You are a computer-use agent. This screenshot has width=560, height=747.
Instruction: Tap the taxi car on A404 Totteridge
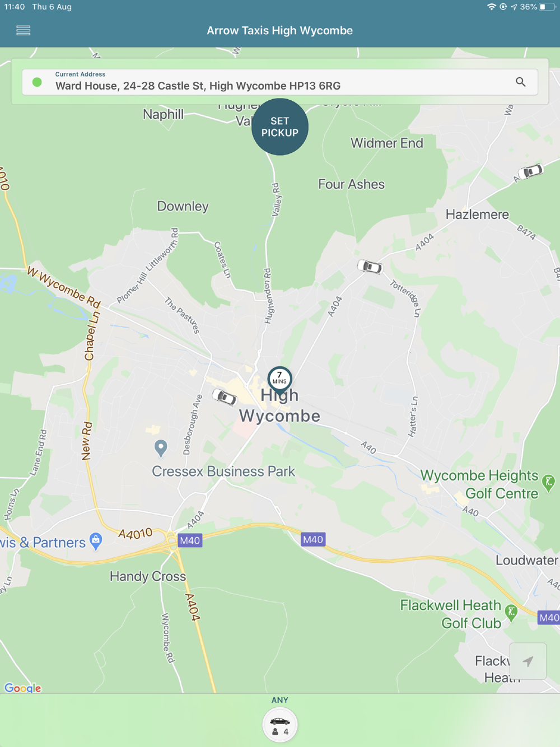[x=370, y=267]
